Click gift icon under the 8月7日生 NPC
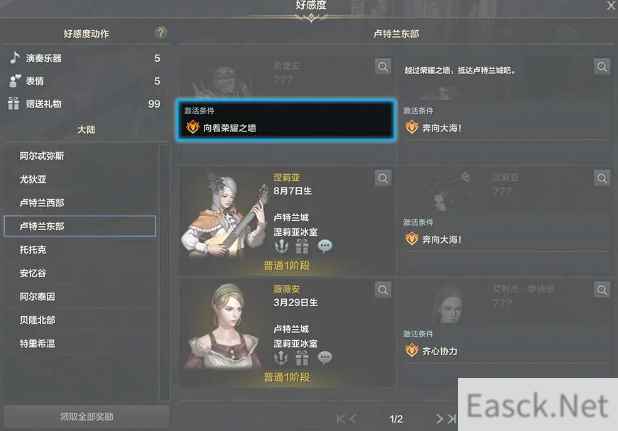Screen dimensions: 618x431 click(302, 247)
